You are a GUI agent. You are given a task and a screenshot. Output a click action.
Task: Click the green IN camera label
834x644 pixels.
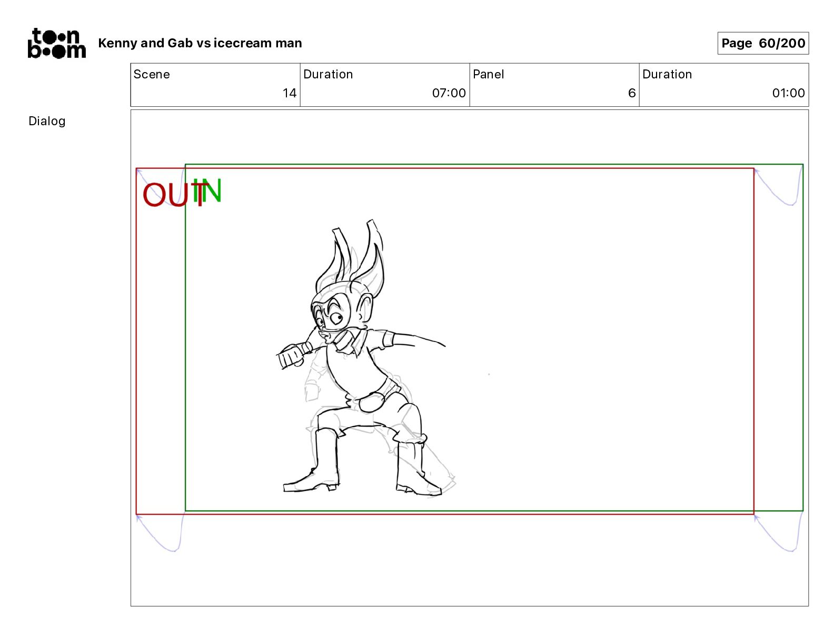click(x=207, y=191)
